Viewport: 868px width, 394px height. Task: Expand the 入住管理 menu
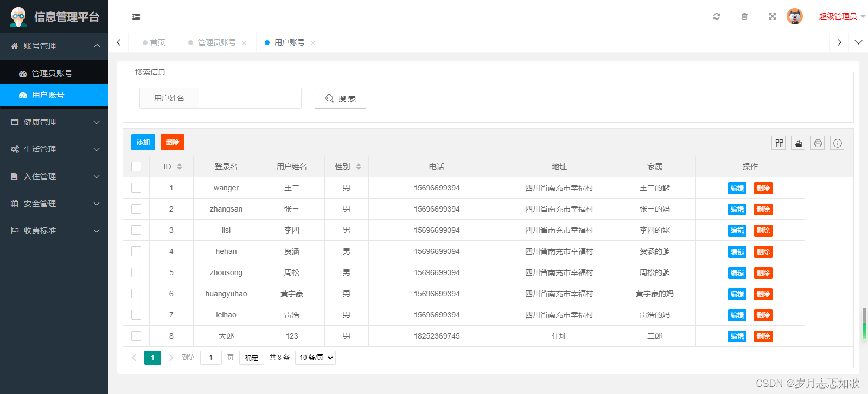tap(54, 176)
